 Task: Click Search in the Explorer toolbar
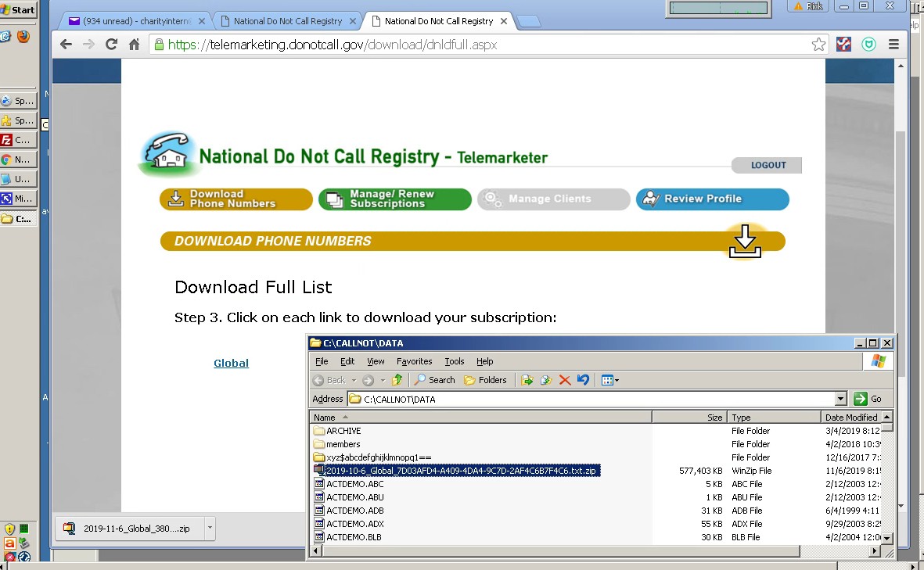pyautogui.click(x=435, y=381)
